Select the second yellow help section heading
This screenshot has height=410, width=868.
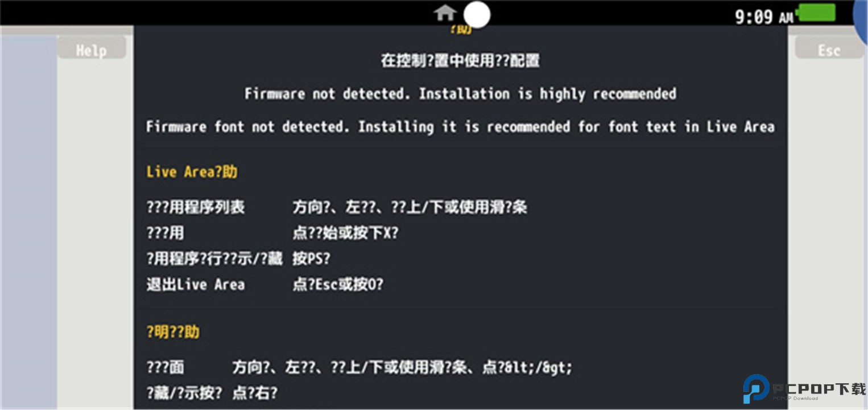pyautogui.click(x=173, y=332)
